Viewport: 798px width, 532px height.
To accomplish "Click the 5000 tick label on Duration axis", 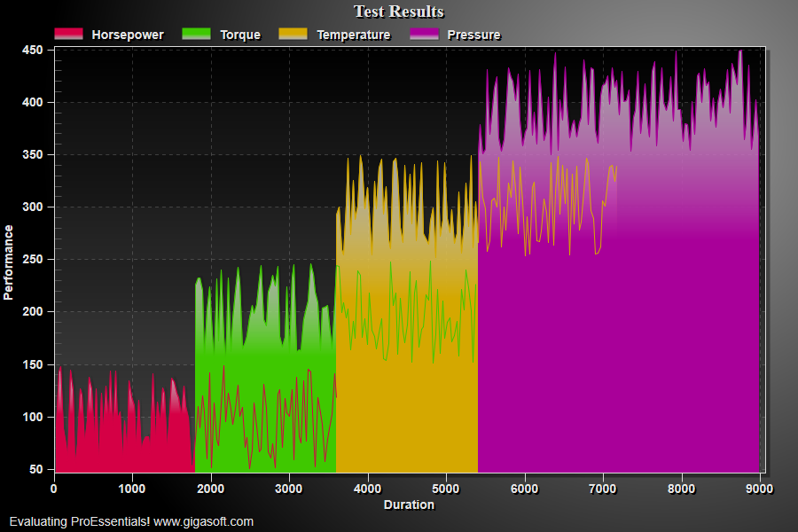I will pos(446,489).
